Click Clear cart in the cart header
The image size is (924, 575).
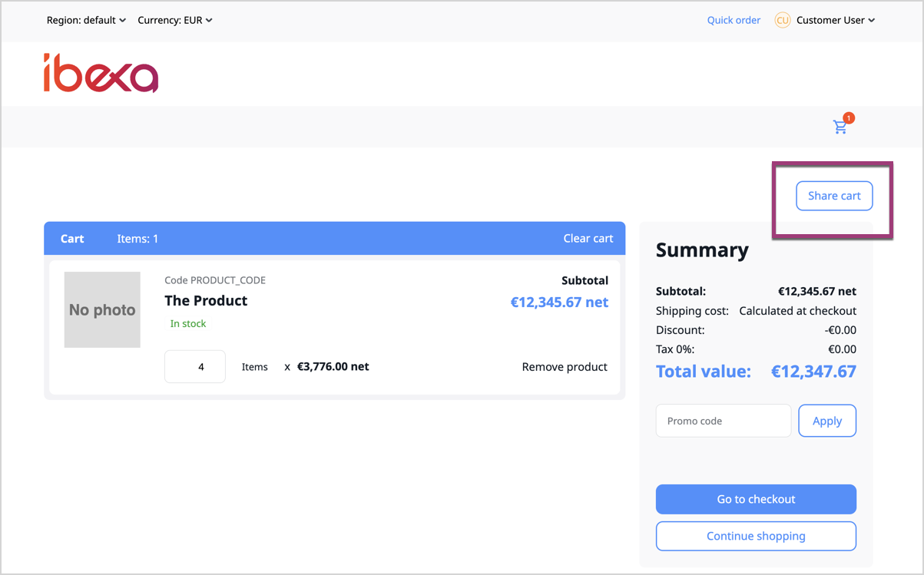coord(588,239)
